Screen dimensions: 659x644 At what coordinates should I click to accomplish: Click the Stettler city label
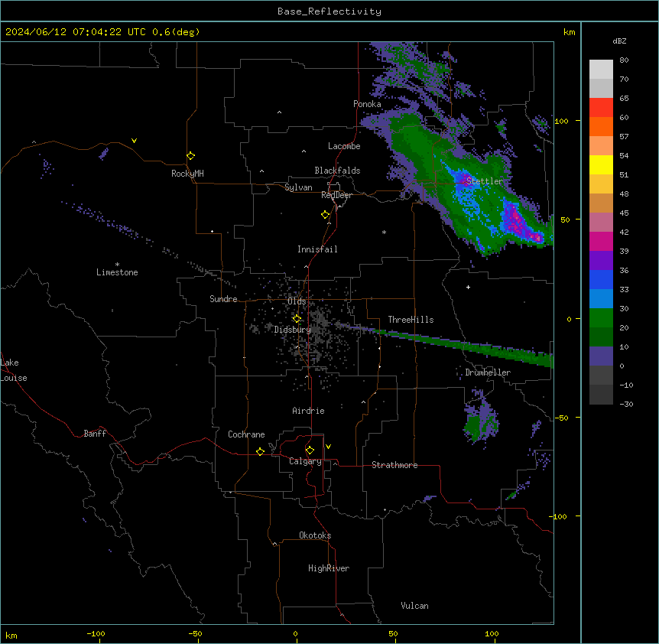point(484,181)
